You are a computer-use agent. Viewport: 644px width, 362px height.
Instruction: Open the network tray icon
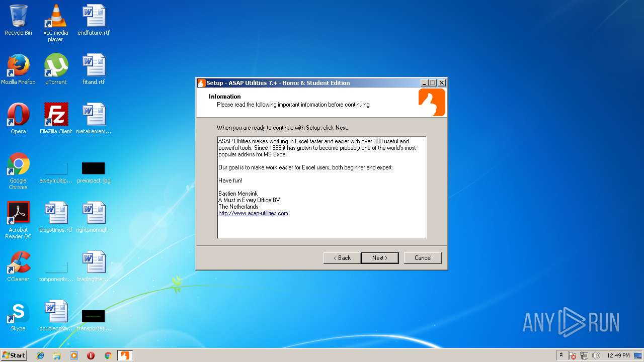[584, 355]
